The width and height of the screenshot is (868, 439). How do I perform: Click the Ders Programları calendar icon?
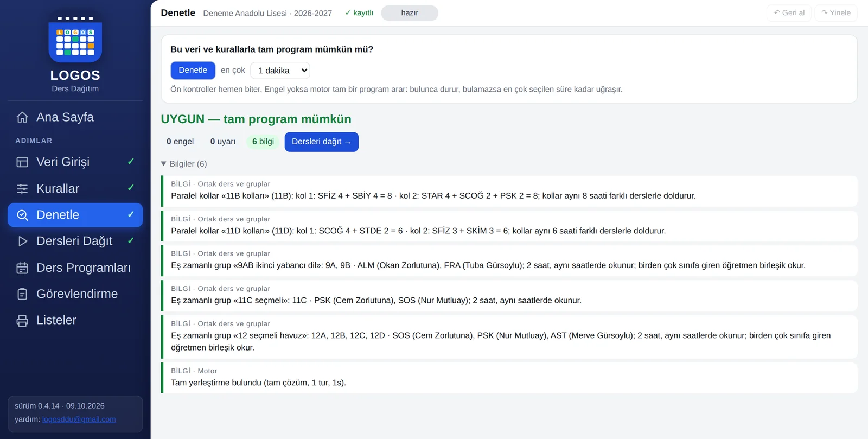click(x=22, y=268)
